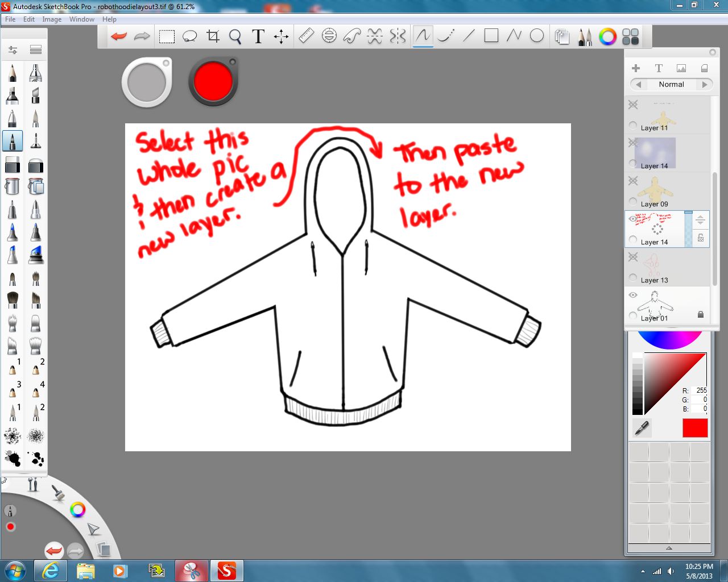Select the rectangular marquee selection tool

166,36
